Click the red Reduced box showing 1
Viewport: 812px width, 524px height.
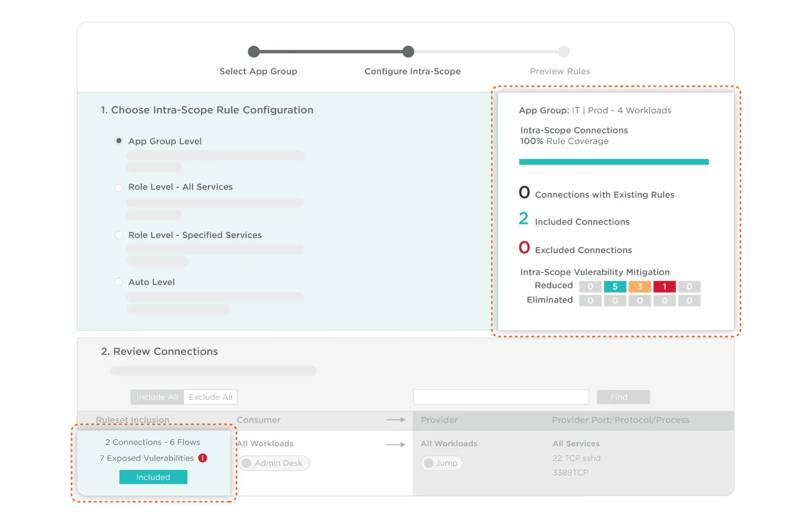point(665,287)
